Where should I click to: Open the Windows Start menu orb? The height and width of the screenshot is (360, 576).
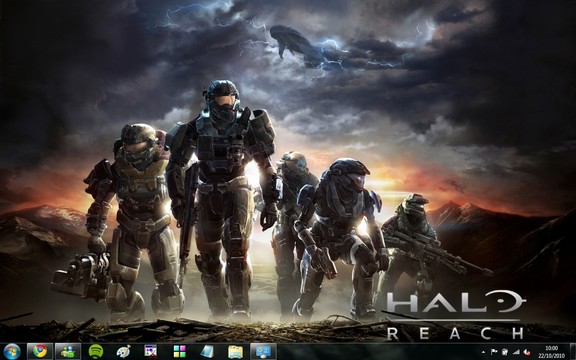pos(12,352)
